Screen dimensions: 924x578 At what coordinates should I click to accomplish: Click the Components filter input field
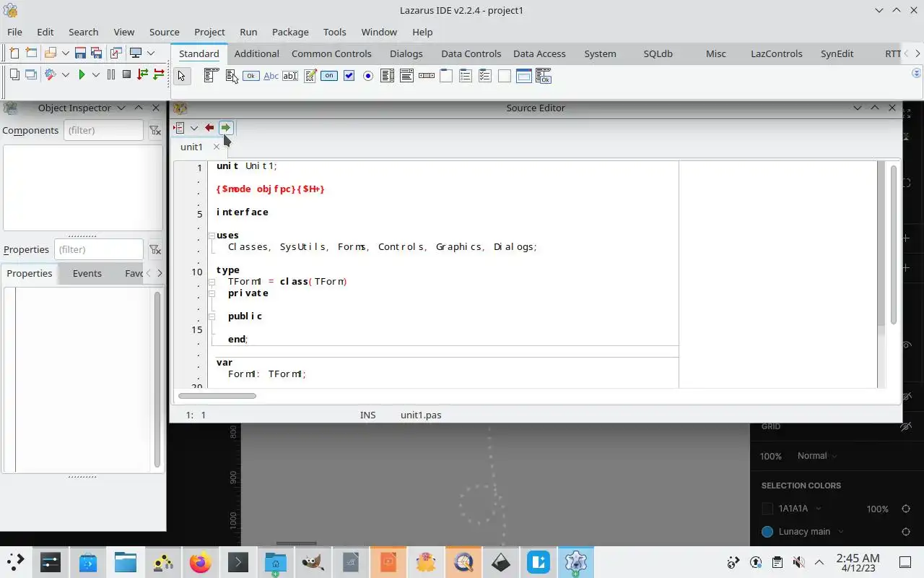(103, 130)
